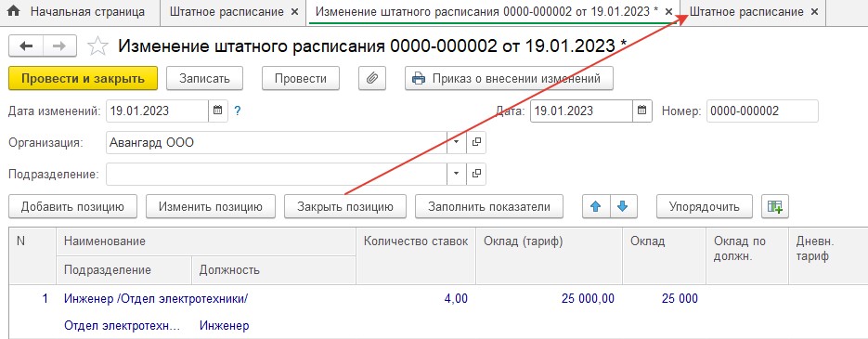Switch to Начальная страница tab
Screen dimensions: 868x339
[80, 12]
